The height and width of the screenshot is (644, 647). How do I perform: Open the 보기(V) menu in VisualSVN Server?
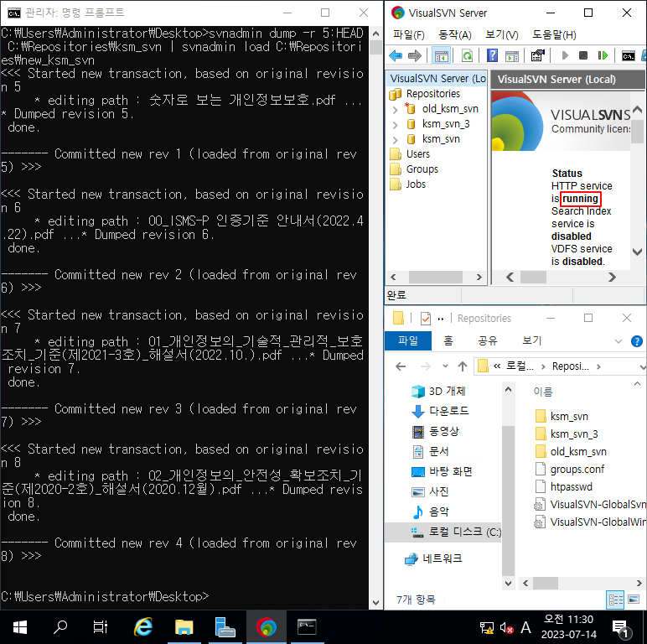[502, 34]
